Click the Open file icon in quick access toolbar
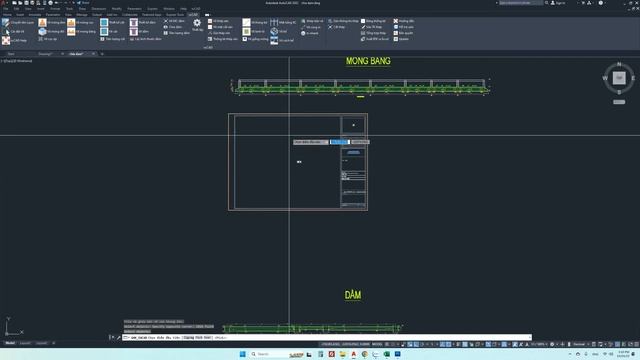 [x=20, y=3]
